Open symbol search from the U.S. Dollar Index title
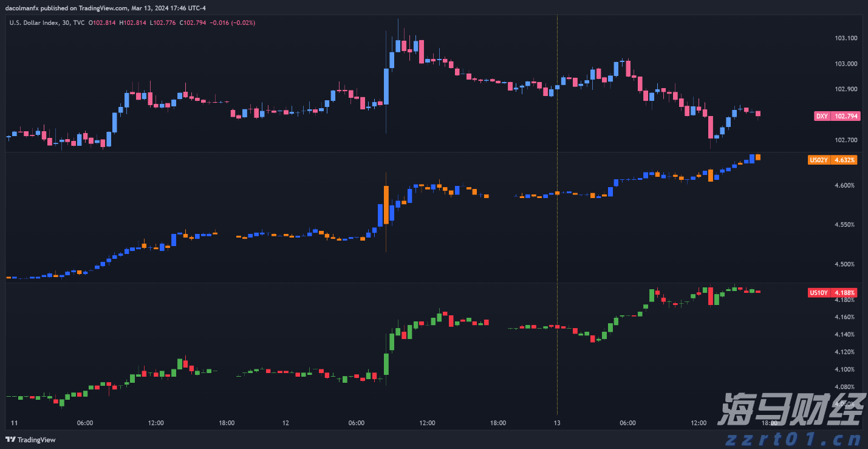The image size is (868, 449). [x=33, y=22]
